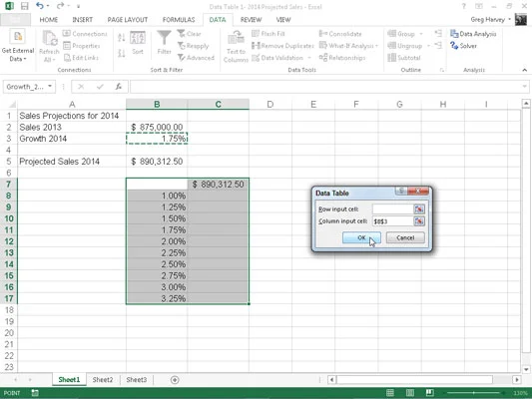Image resolution: width=532 pixels, height=399 pixels.
Task: Click OK in the Data Table dialog
Action: (x=361, y=237)
